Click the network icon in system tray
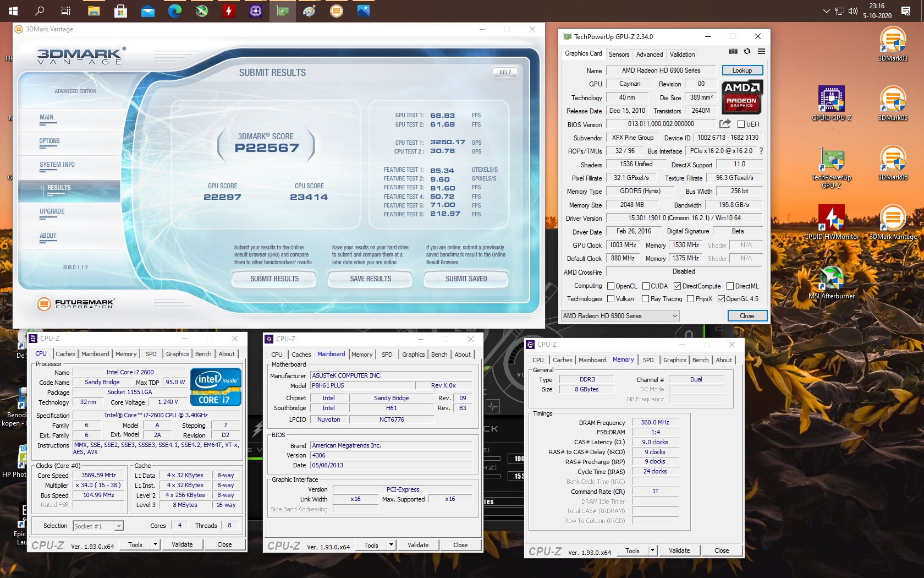The image size is (924, 578). [839, 10]
